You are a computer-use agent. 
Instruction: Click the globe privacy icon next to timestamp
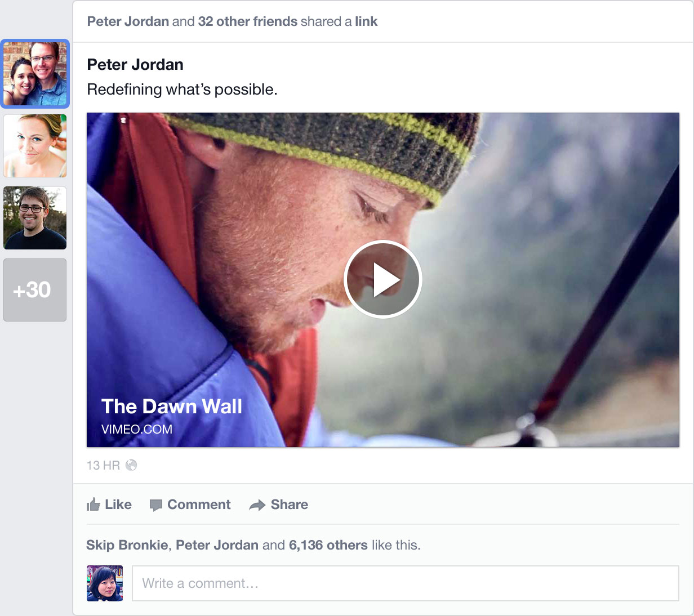click(131, 465)
